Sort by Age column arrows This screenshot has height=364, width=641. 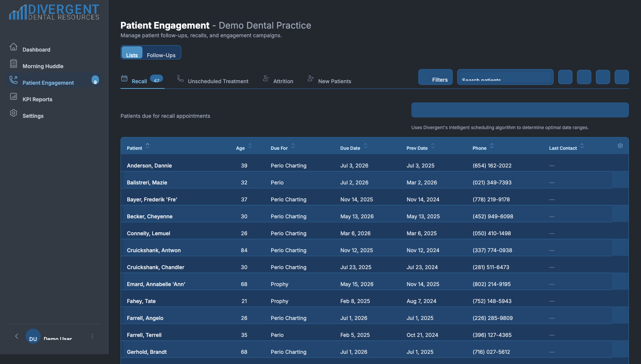[x=250, y=146]
